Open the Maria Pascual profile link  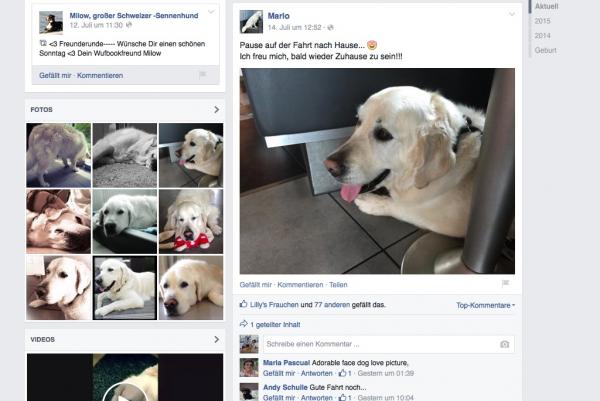(286, 363)
